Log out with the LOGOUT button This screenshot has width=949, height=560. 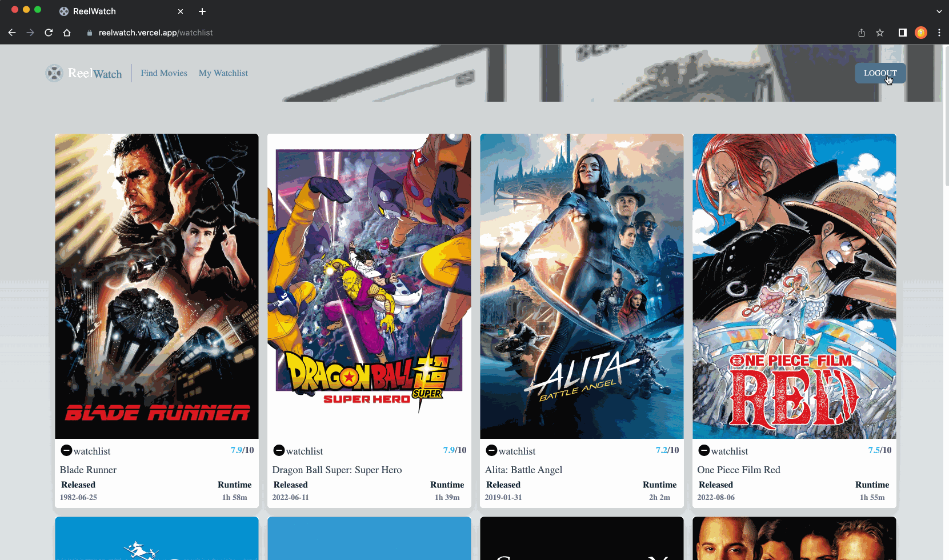[880, 73]
